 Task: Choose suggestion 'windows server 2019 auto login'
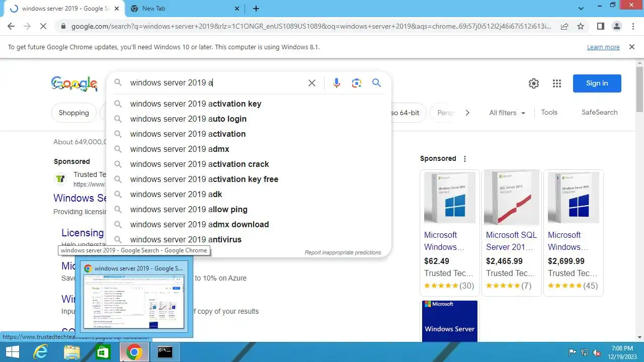pos(249,119)
